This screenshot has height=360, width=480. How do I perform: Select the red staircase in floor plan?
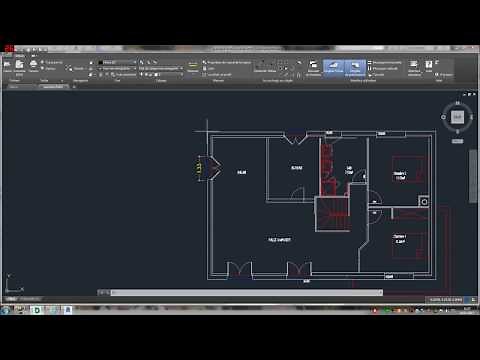[x=333, y=213]
